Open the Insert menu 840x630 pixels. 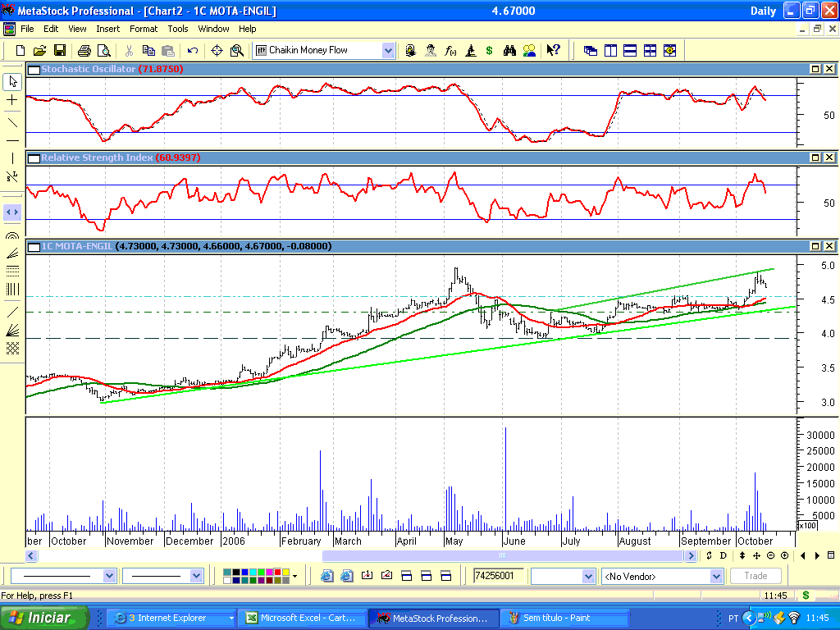[x=107, y=29]
